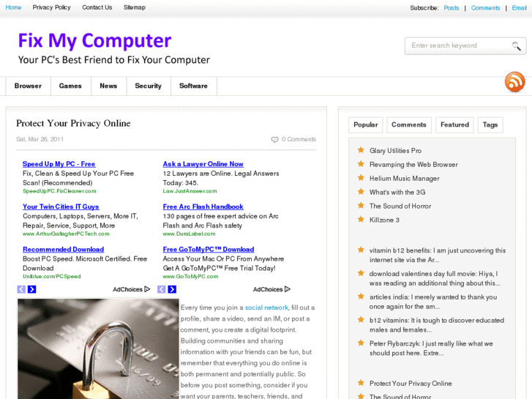The width and height of the screenshot is (532, 399).
Task: Click the left ad's previous arrow
Action: pyautogui.click(x=21, y=289)
